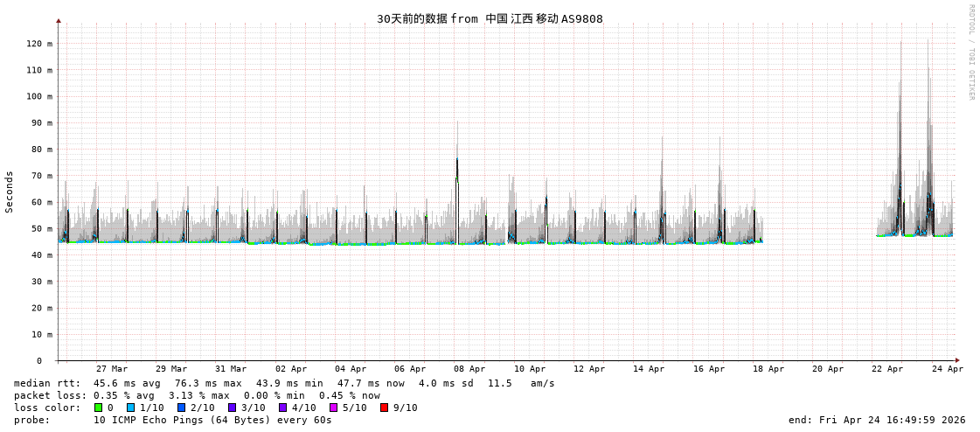Click the 20 Apr date in the data gap
The width and height of the screenshot is (980, 432).
click(x=828, y=369)
